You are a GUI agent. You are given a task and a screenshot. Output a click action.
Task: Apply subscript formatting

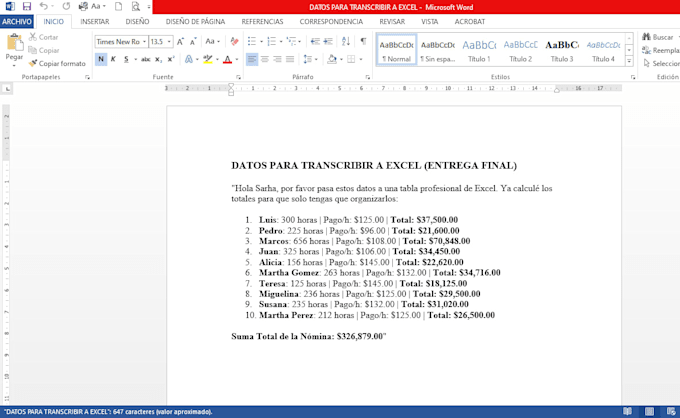[x=158, y=59]
